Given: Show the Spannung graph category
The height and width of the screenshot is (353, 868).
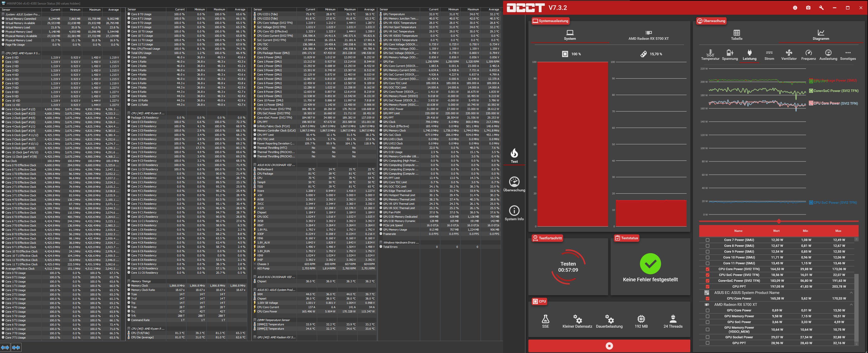Looking at the screenshot, I should click(730, 55).
